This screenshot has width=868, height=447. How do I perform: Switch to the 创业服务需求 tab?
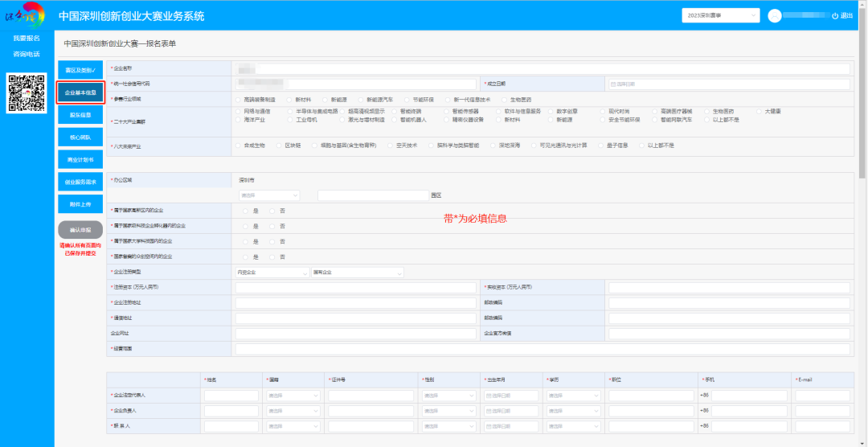[80, 182]
